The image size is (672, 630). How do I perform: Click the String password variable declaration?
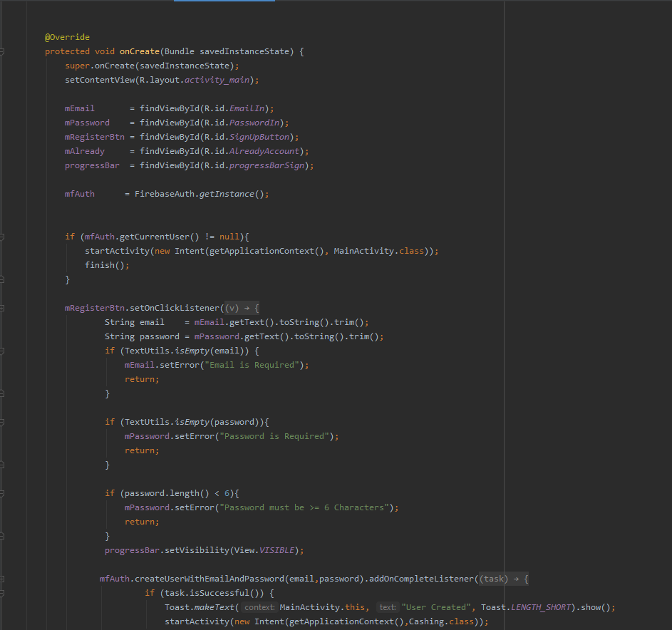pyautogui.click(x=142, y=336)
